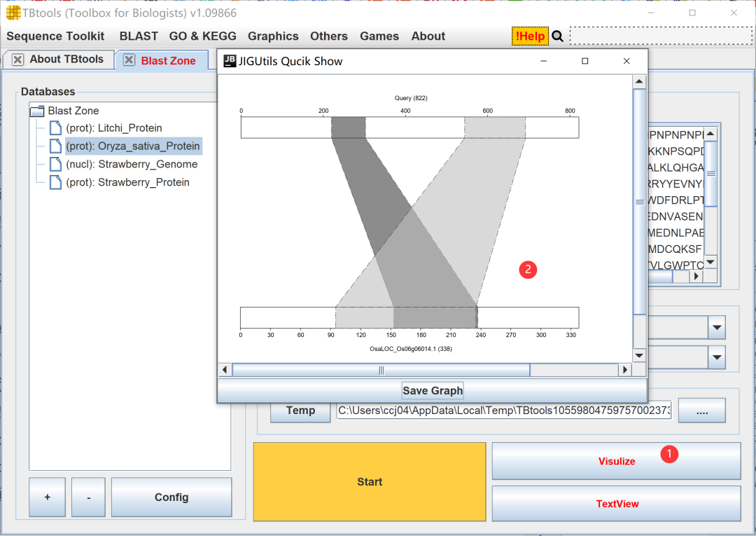Open database Config
Image resolution: width=756 pixels, height=536 pixels.
tap(171, 497)
